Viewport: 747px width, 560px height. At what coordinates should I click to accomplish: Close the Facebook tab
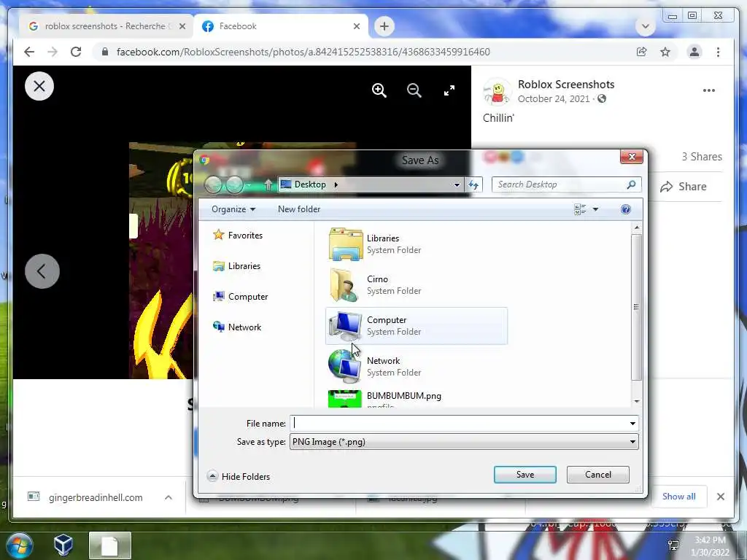coord(356,26)
